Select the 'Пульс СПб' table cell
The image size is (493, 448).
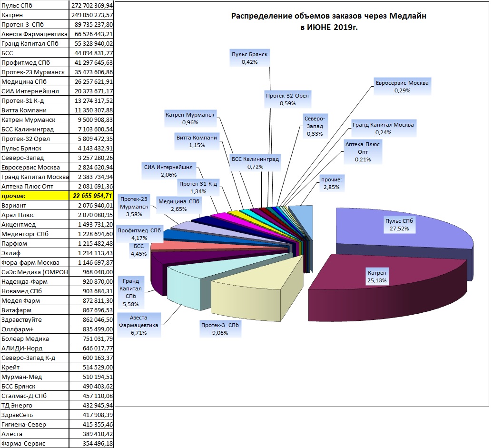[x=35, y=5]
